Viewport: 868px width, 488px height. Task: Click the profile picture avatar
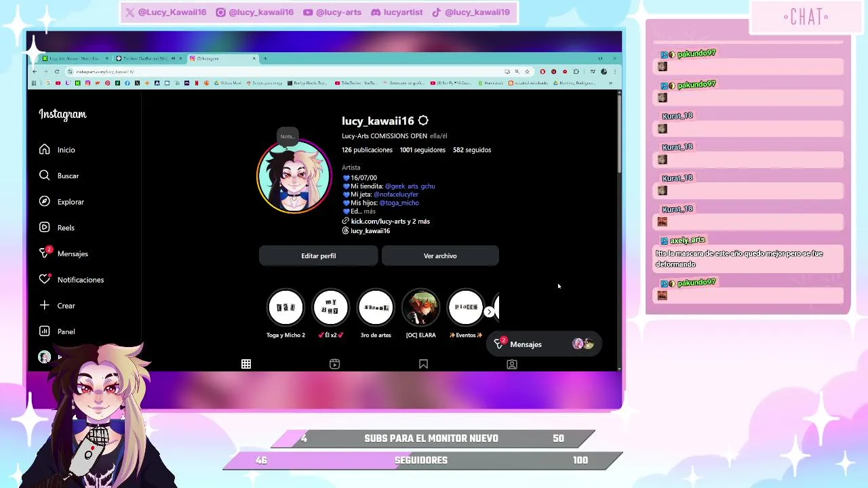[294, 176]
